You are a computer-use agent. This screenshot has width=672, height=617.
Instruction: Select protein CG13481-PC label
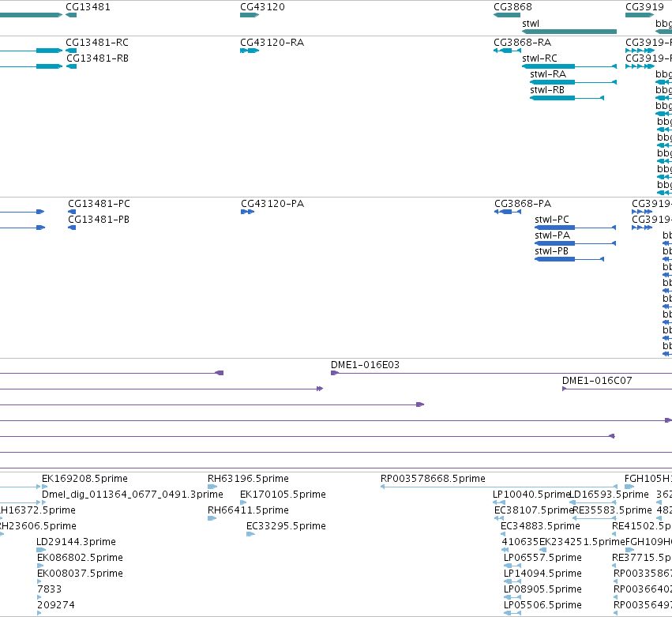(99, 204)
